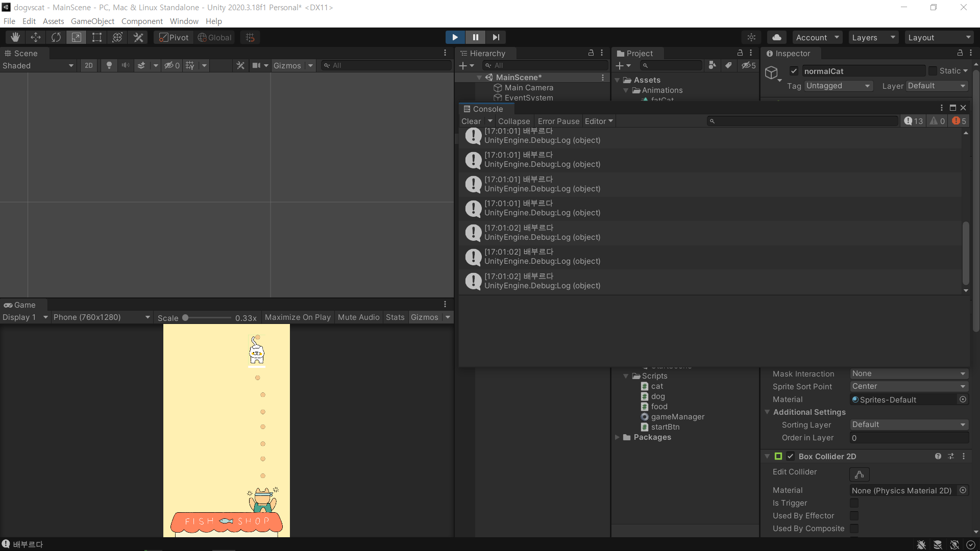Clear the console log

pos(471,121)
